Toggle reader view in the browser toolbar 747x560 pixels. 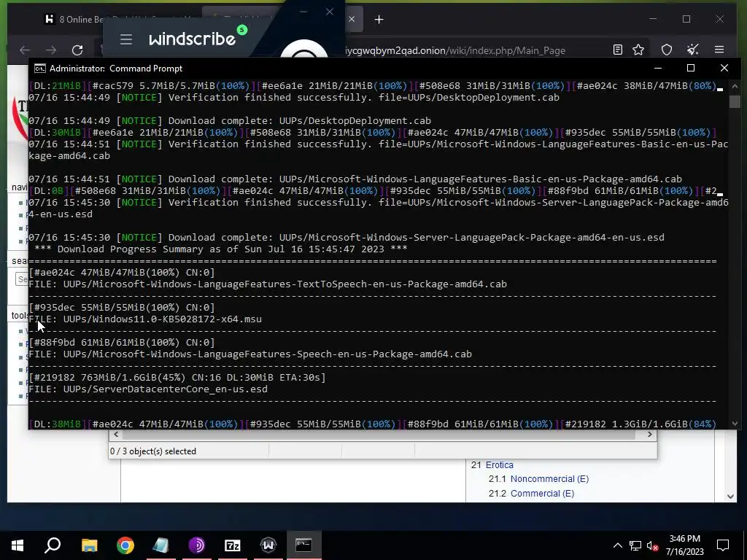617,50
